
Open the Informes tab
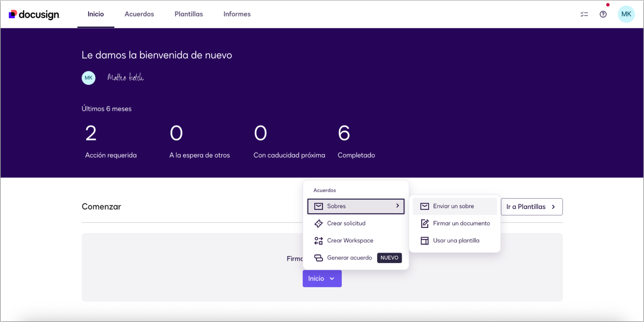[237, 14]
